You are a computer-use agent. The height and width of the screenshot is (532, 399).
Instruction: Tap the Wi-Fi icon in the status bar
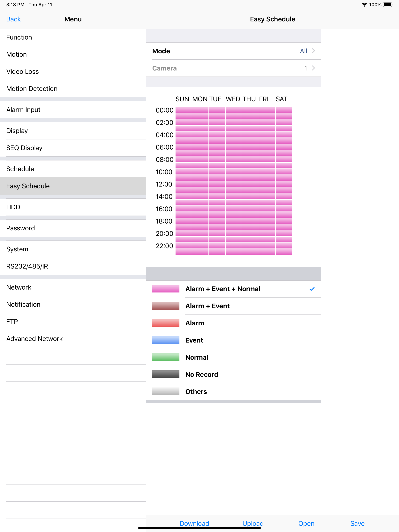(364, 4)
